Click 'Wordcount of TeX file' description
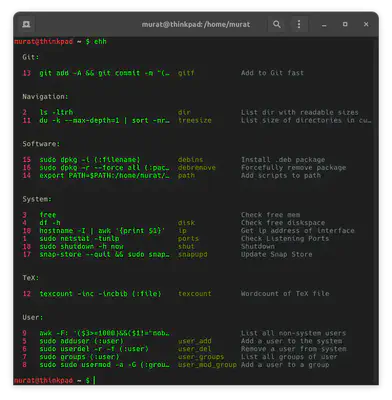The width and height of the screenshot is (392, 400). coord(285,294)
